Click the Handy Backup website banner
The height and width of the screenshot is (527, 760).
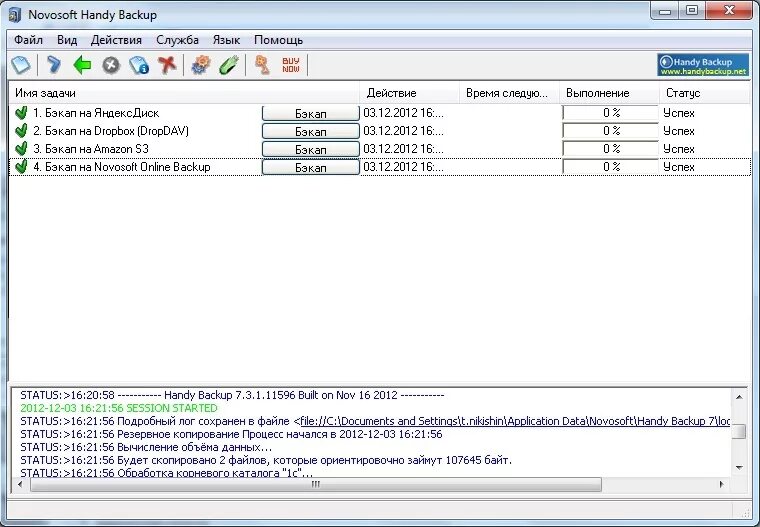point(703,65)
